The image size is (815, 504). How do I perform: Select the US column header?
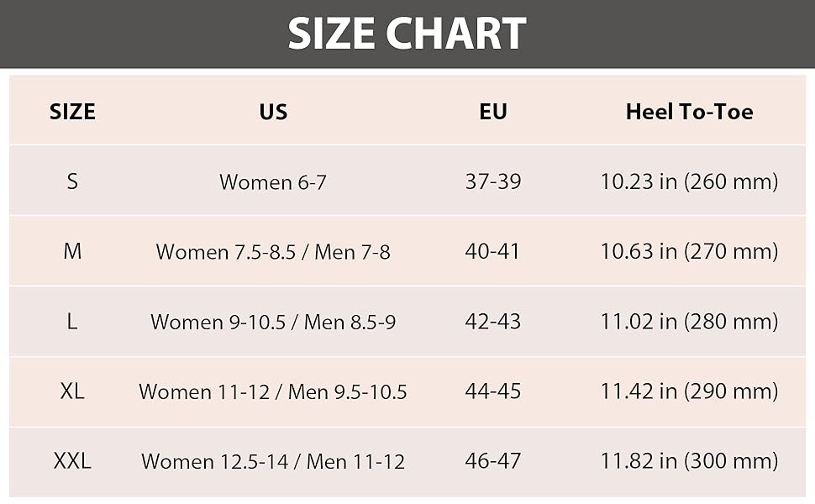(x=273, y=112)
